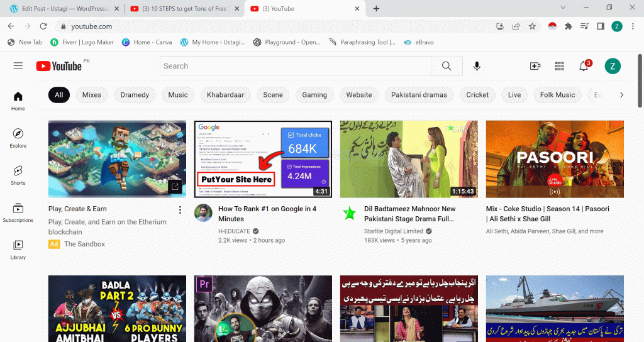Open eBravo bookmark
The image size is (644, 342).
click(418, 42)
